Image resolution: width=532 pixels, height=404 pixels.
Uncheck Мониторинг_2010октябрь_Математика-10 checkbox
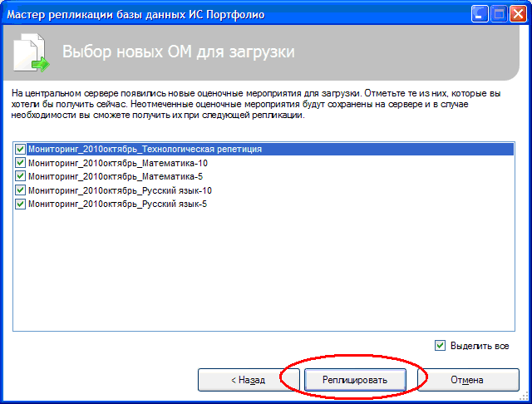coord(20,163)
